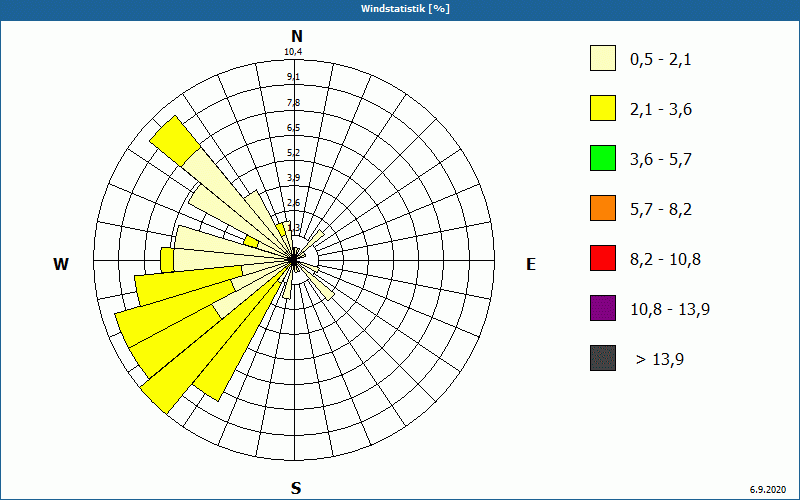Click the red 8,2 - 10,8 legend swatch
The height and width of the screenshot is (500, 800).
(x=603, y=258)
